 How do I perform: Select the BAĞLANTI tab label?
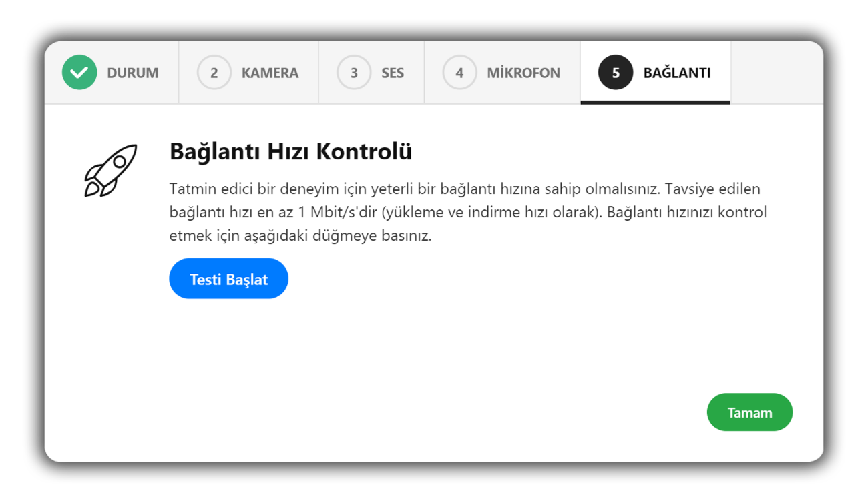[x=677, y=73]
